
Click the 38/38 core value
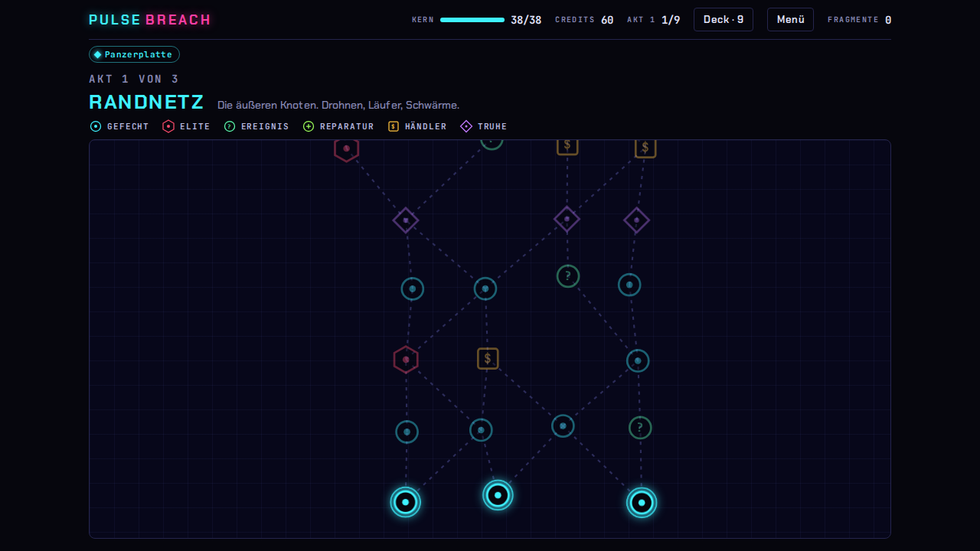tap(526, 20)
